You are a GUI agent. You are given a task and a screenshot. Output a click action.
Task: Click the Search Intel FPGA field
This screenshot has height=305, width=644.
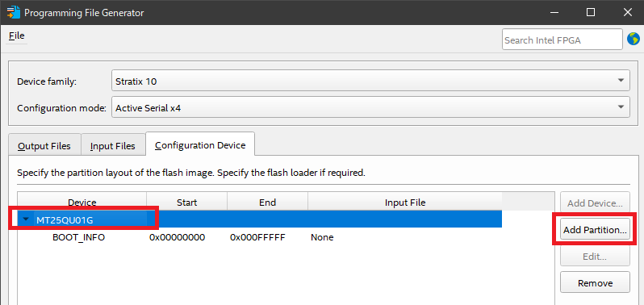562,40
